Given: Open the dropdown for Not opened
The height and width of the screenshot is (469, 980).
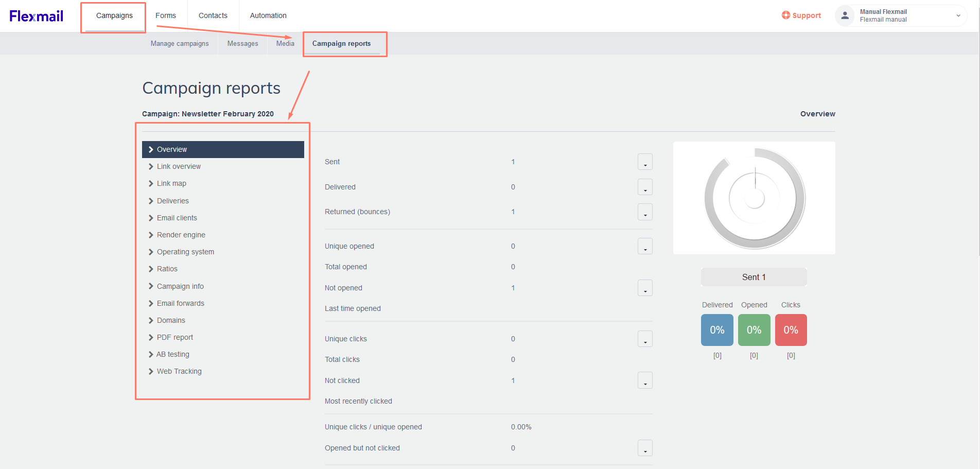Looking at the screenshot, I should pos(645,288).
